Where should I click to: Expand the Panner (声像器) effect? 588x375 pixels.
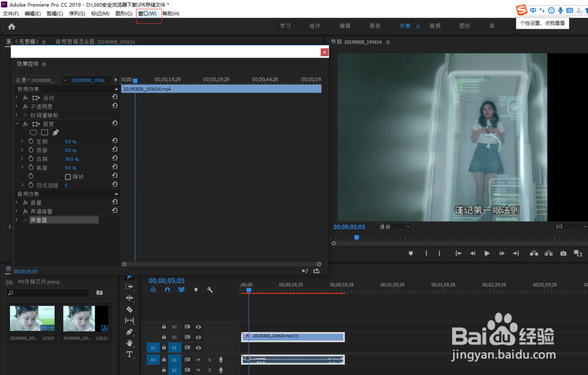[16, 220]
